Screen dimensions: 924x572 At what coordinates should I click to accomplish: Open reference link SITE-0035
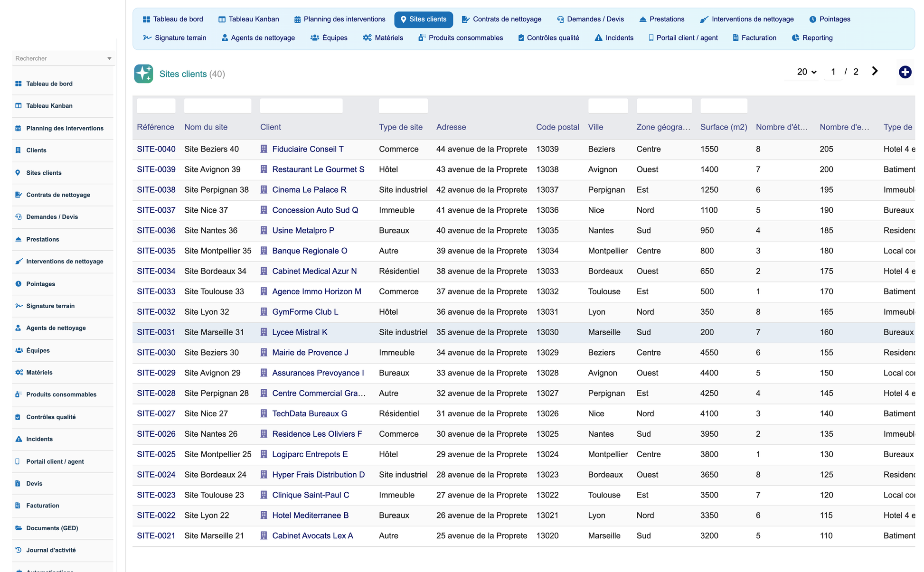[156, 251]
